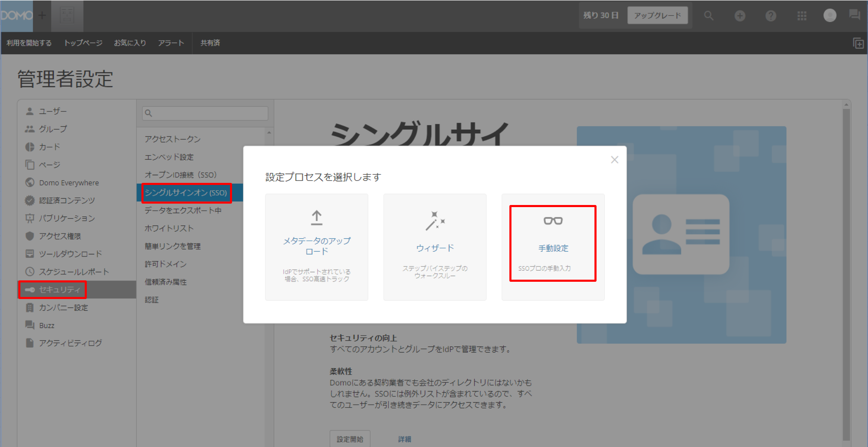Select カンパニー設定 in sidebar
Image resolution: width=868 pixels, height=447 pixels.
click(x=77, y=308)
